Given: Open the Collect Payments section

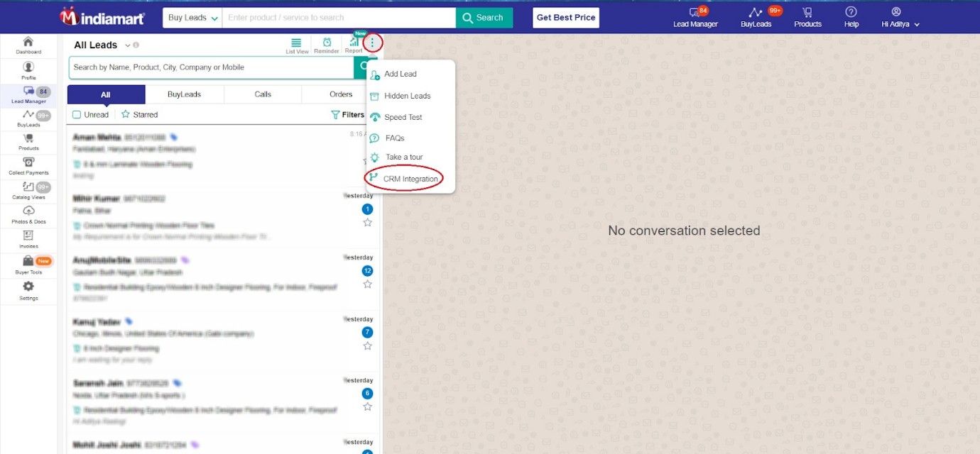Looking at the screenshot, I should (28, 165).
